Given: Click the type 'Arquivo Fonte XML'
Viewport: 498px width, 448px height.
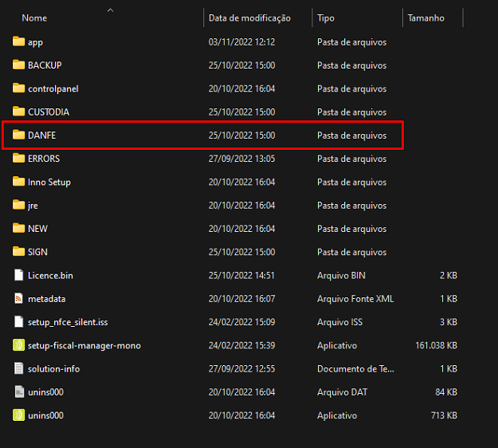Looking at the screenshot, I should 355,299.
